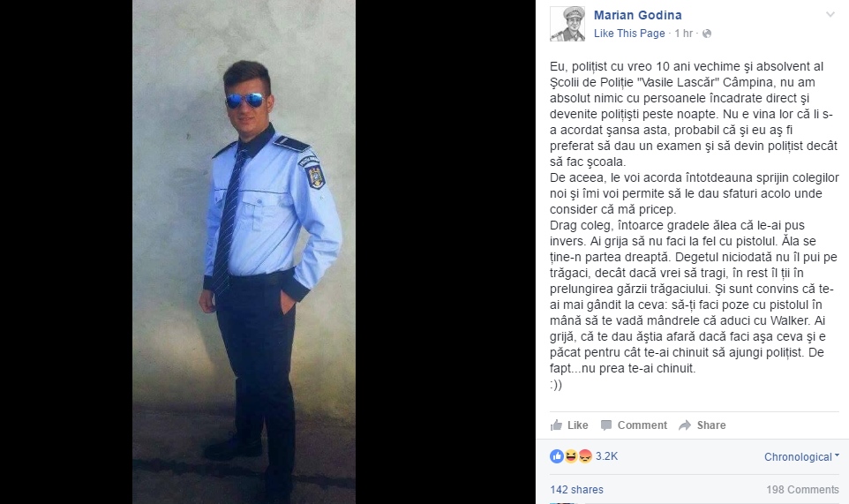The height and width of the screenshot is (504, 849).
Task: Click the Angry reaction icon
Action: [x=585, y=456]
